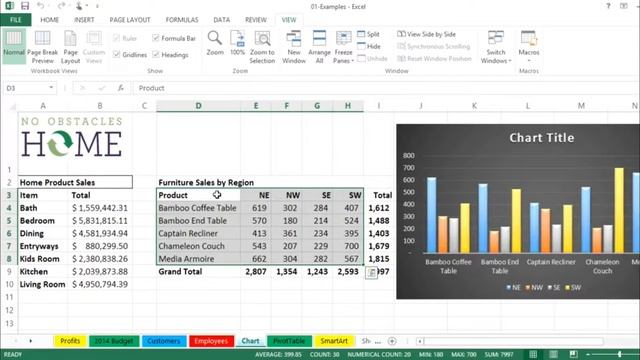Switch to the SmartArt sheet tab
This screenshot has width=640, height=360.
coord(334,341)
